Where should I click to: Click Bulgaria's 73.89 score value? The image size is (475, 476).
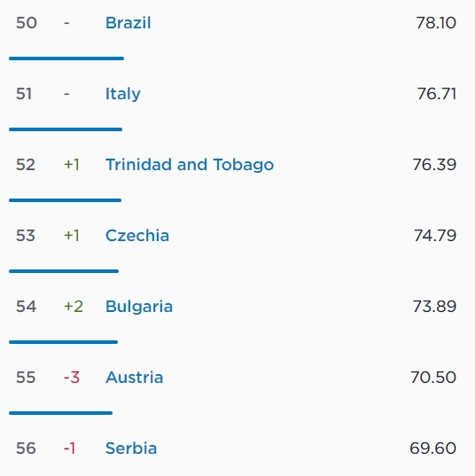434,307
